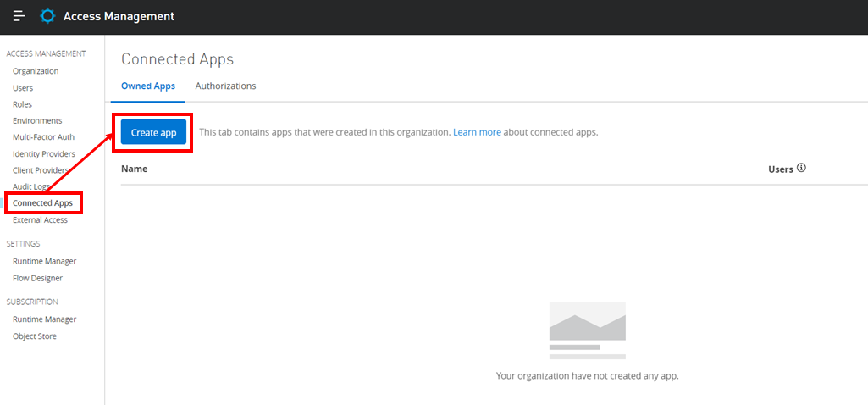The height and width of the screenshot is (405, 868).
Task: Open Organization in the sidebar
Action: (36, 71)
